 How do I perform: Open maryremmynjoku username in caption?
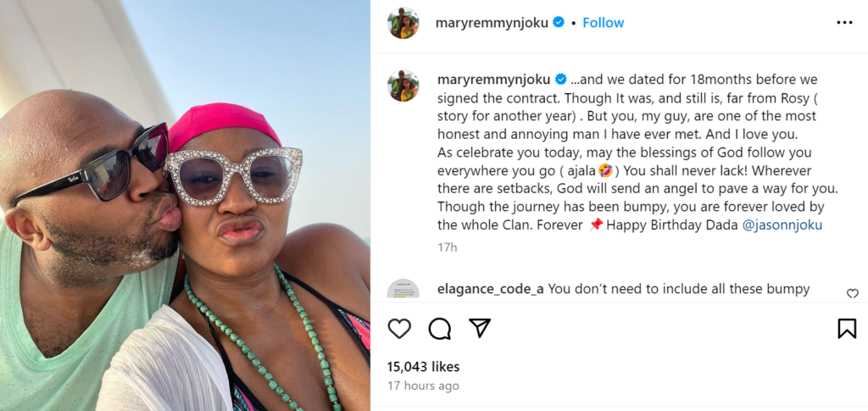[x=493, y=80]
